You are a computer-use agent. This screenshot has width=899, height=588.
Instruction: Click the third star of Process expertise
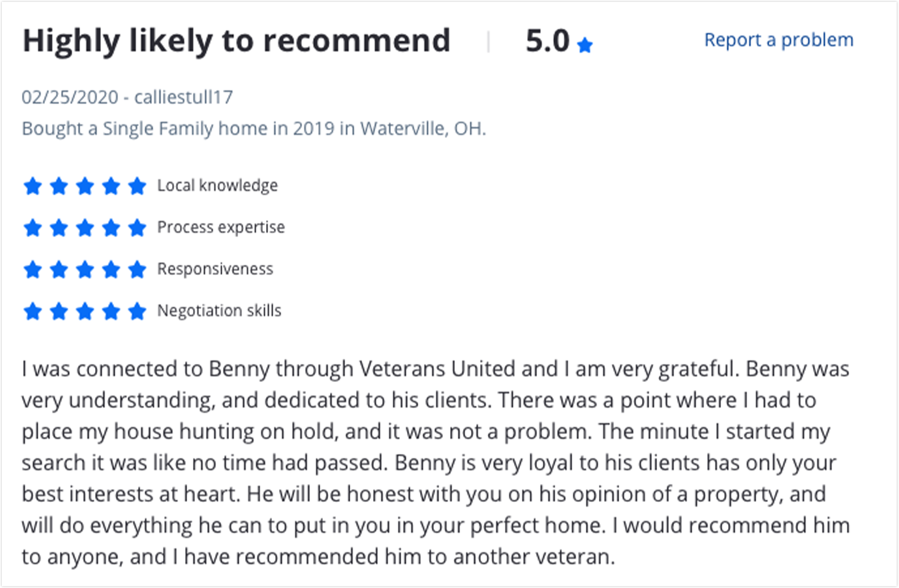click(85, 228)
